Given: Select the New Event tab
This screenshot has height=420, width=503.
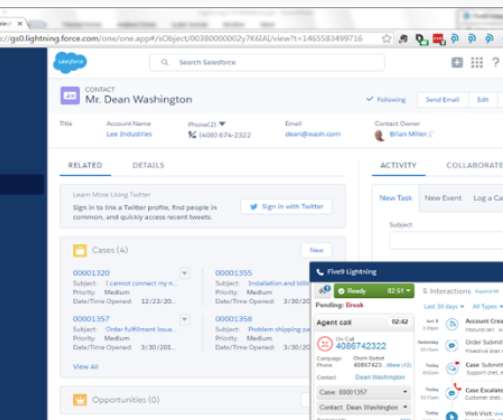Looking at the screenshot, I should (443, 198).
